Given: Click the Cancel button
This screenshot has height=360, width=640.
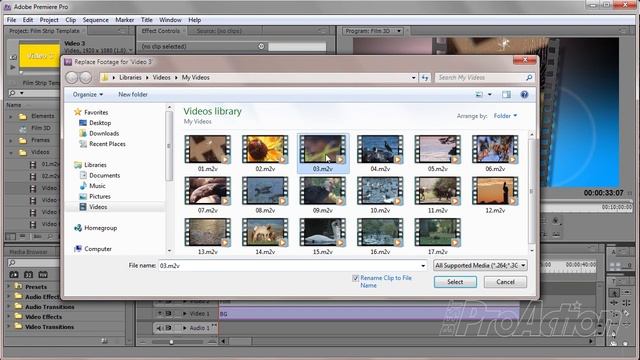Looking at the screenshot, I should (505, 282).
